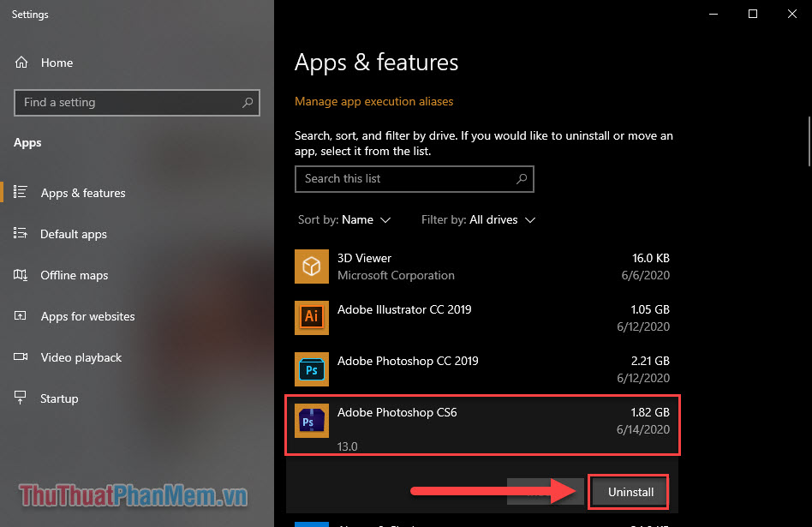812x527 pixels.
Task: Open the Sort by Name dropdown
Action: click(x=344, y=219)
